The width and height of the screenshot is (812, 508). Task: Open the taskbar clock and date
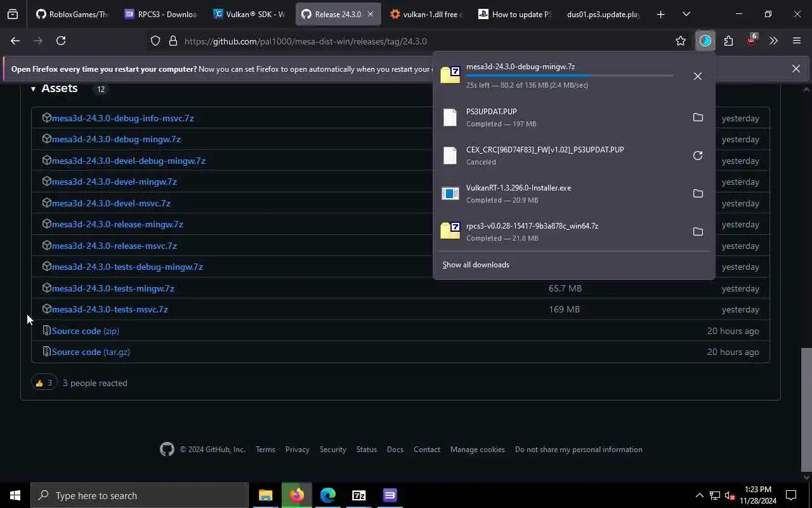point(759,495)
